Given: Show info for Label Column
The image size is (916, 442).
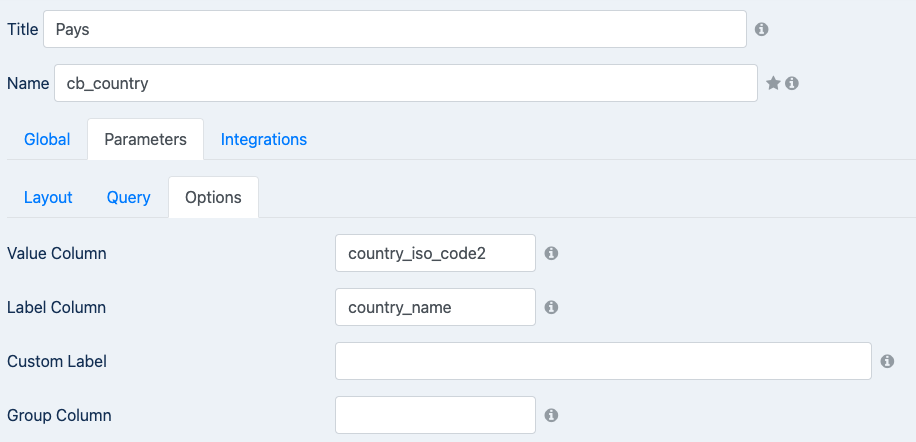Looking at the screenshot, I should pyautogui.click(x=551, y=307).
